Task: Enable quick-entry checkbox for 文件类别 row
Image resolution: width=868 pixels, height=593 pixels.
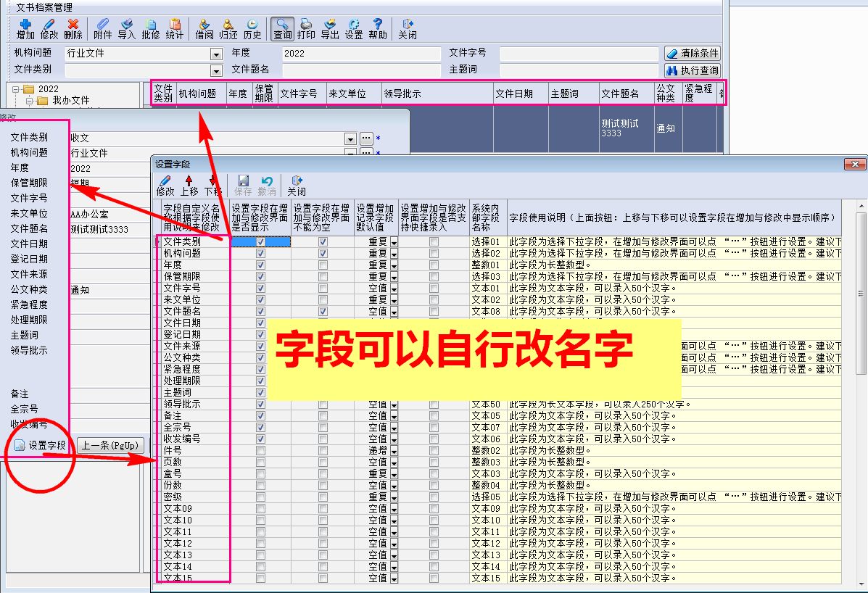Action: 434,241
